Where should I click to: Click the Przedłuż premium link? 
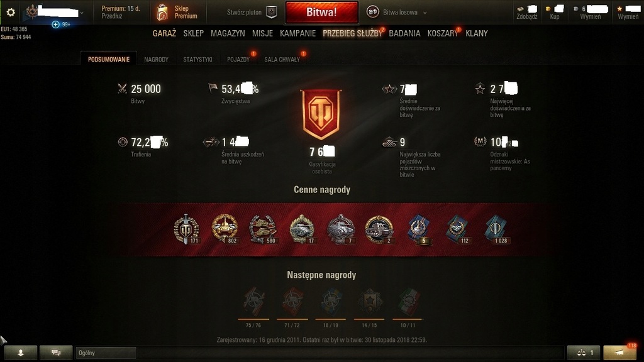[112, 16]
